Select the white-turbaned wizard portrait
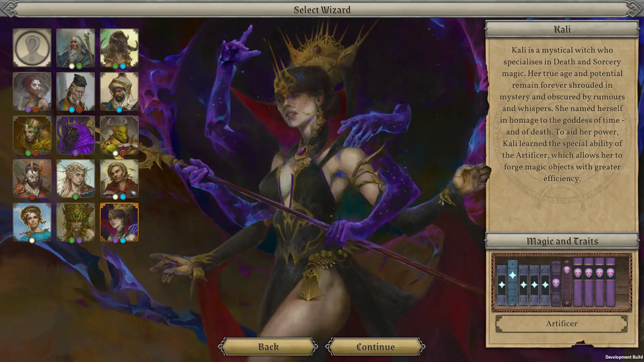Image resolution: width=644 pixels, height=362 pixels. tap(119, 91)
